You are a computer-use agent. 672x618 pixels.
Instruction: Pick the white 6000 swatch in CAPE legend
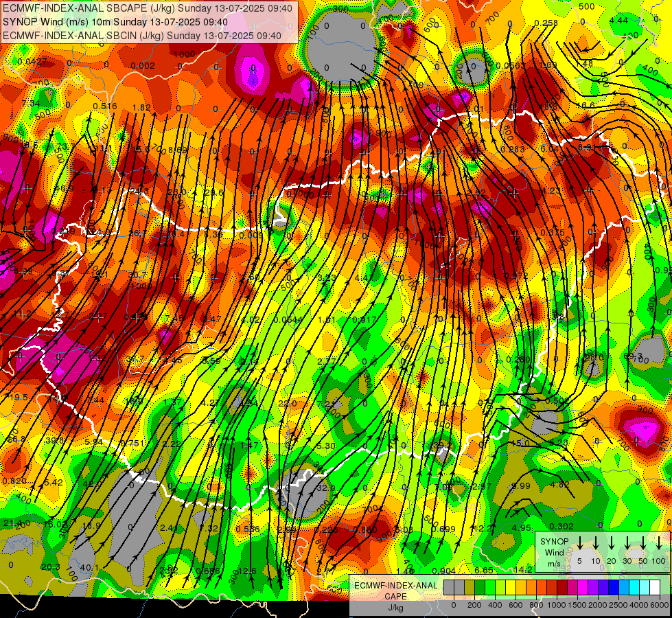tap(655, 588)
